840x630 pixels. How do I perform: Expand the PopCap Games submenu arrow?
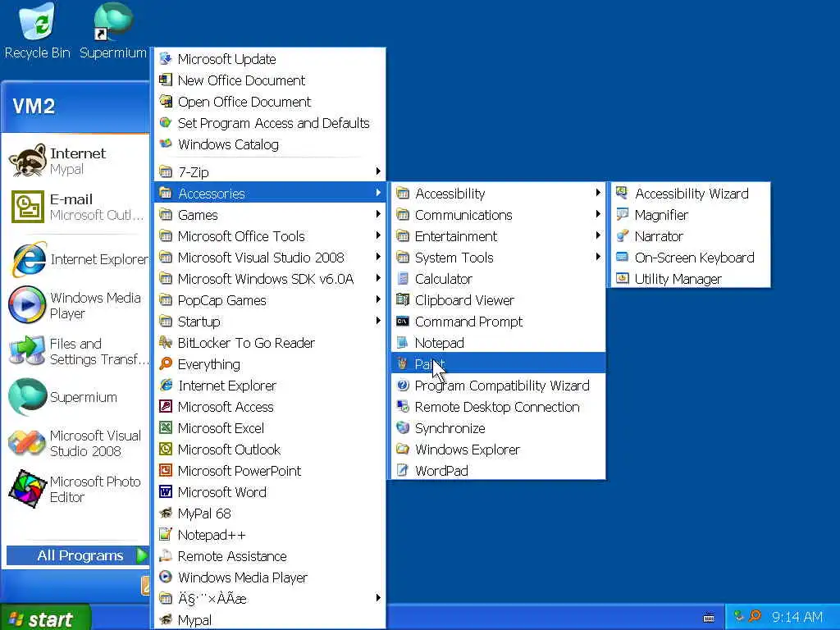tap(378, 299)
